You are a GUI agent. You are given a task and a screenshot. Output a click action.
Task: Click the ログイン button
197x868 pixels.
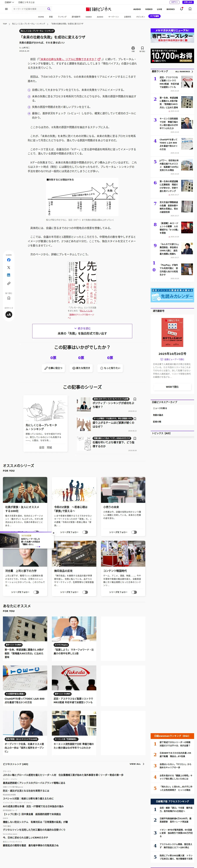click(x=174, y=2)
